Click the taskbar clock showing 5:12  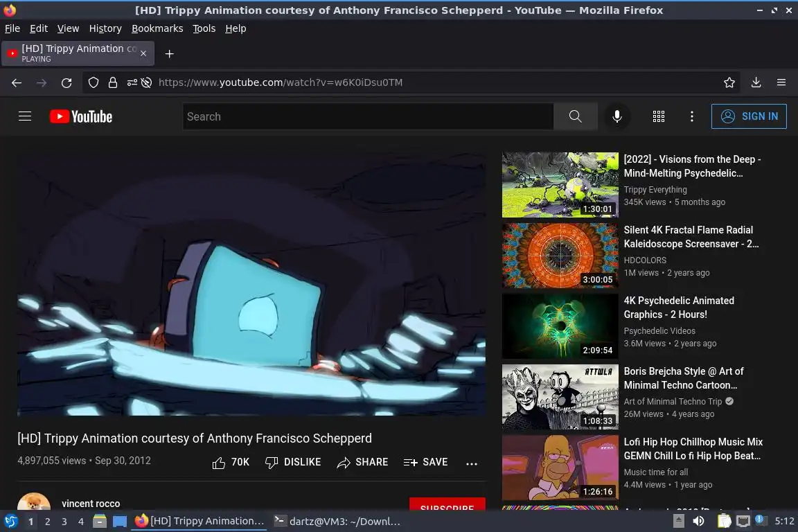(x=783, y=521)
